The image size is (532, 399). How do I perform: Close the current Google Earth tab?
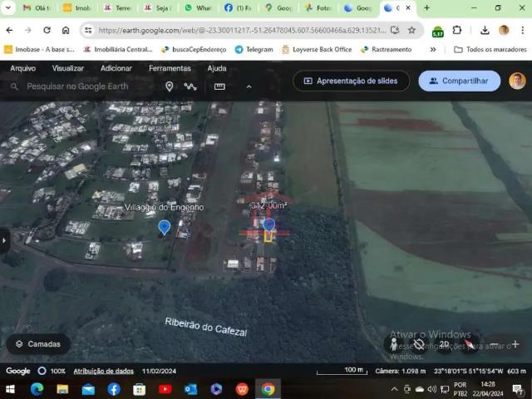pyautogui.click(x=408, y=7)
